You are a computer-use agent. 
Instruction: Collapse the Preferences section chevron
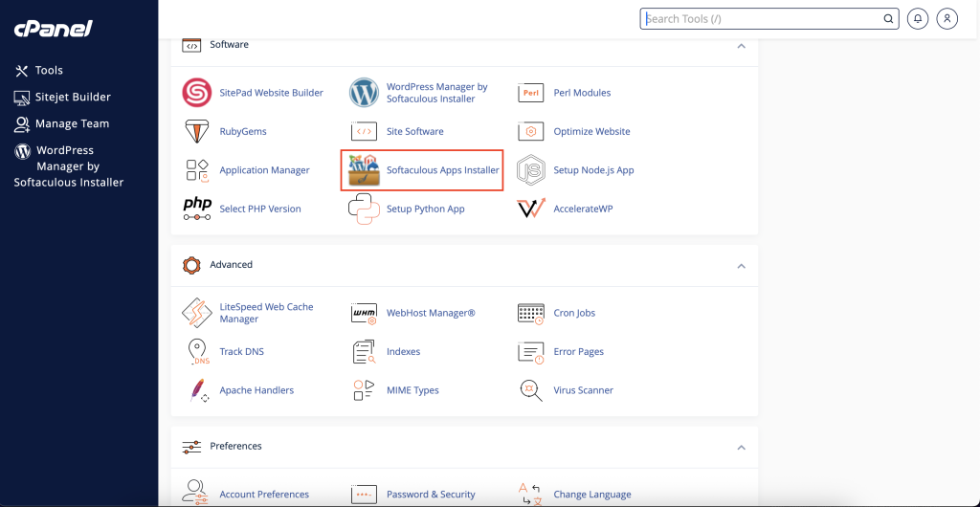[x=742, y=448]
